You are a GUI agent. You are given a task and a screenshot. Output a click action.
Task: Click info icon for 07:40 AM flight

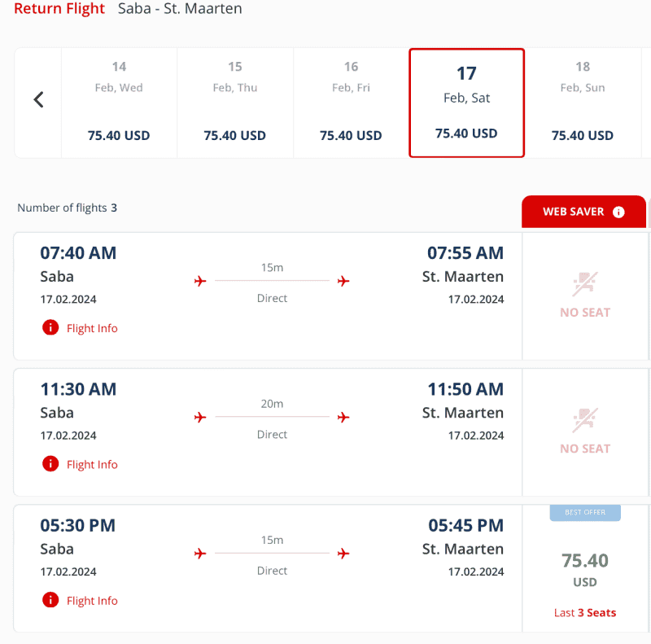pos(50,327)
